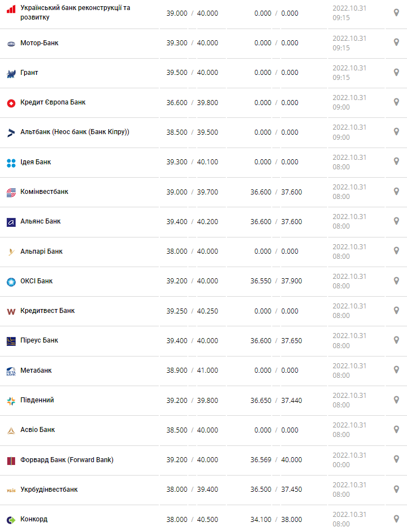Open the Український банк реконструкції та розвитку link
The image size is (407, 532).
pyautogui.click(x=75, y=13)
